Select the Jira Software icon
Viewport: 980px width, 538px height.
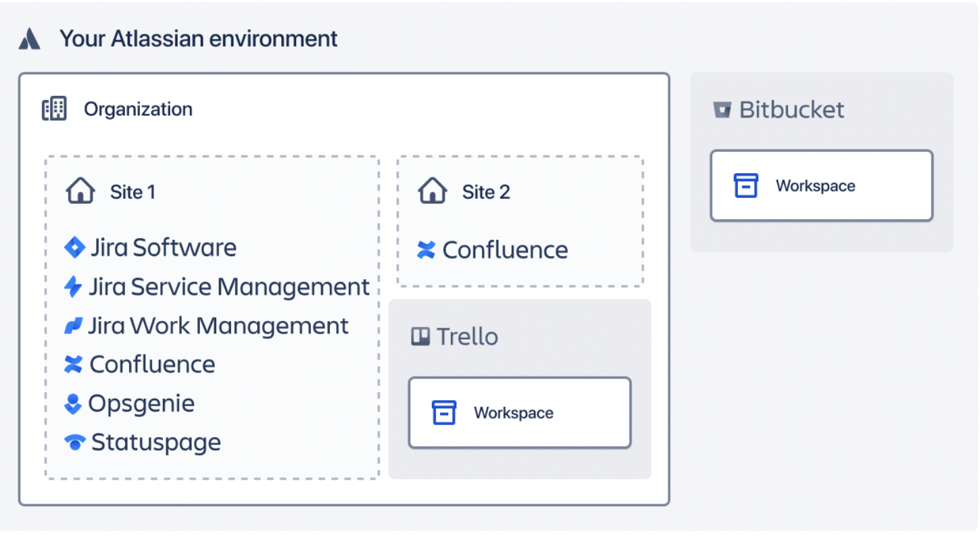[74, 247]
